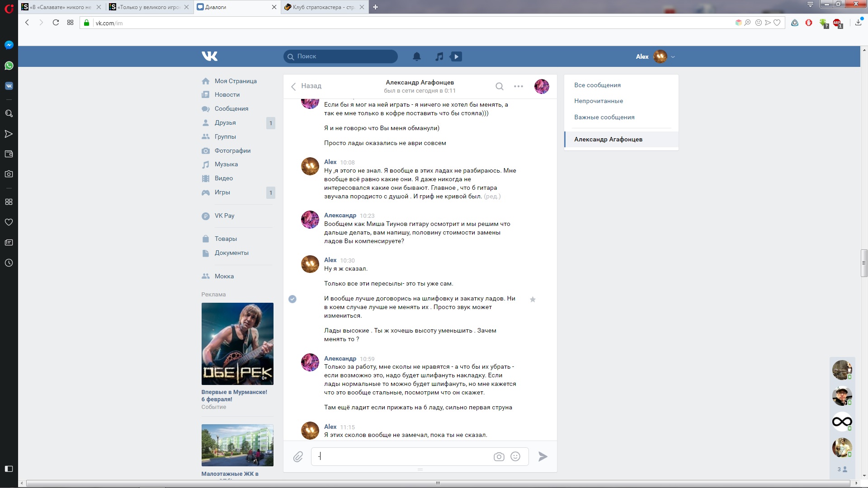Click the video play icon in header
Viewport: 868px width, 488px height.
(456, 56)
